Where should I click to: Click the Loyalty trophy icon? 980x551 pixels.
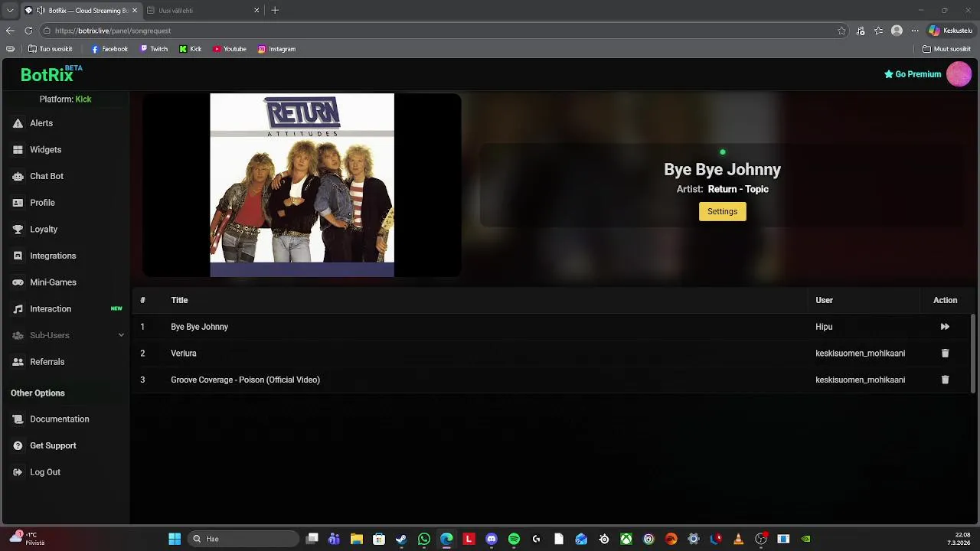(18, 230)
